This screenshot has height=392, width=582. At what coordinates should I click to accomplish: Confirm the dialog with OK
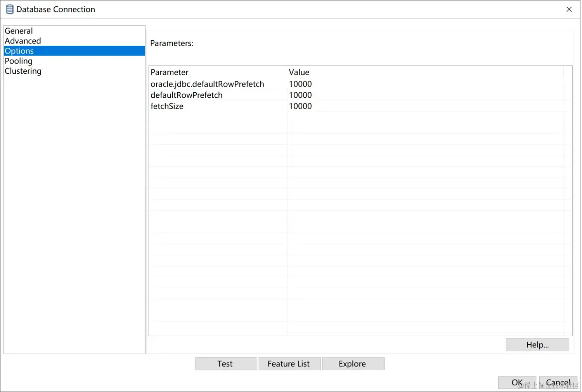517,383
